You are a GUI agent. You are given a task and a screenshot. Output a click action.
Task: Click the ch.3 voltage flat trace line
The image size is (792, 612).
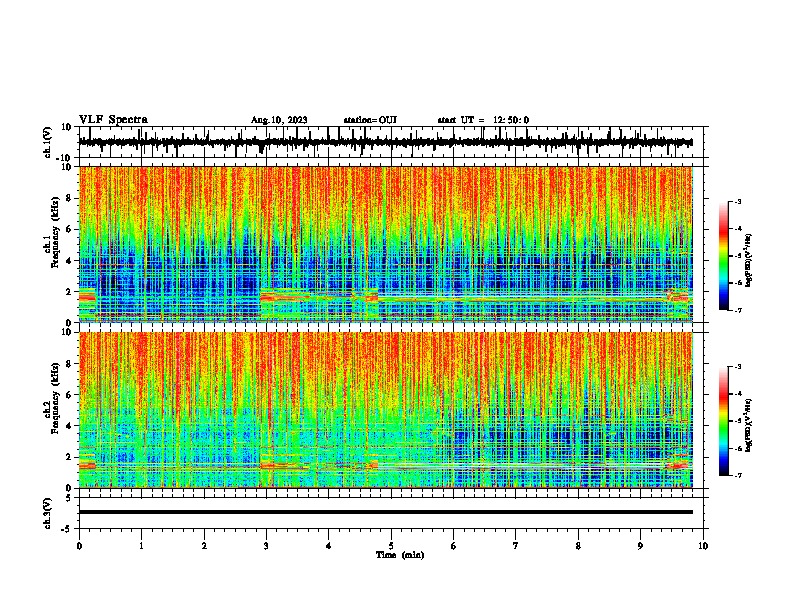[x=386, y=512]
